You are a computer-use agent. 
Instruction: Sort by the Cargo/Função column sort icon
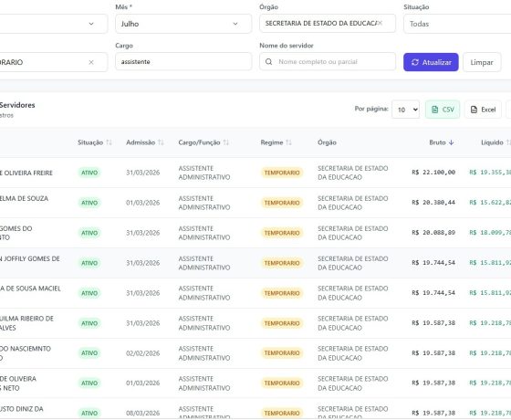click(x=226, y=142)
